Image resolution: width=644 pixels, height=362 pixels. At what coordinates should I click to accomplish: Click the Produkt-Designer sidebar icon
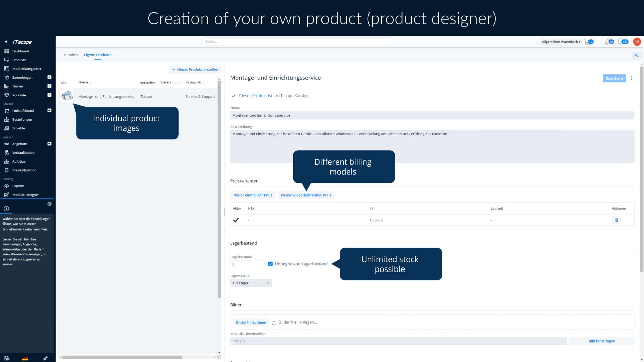click(7, 195)
